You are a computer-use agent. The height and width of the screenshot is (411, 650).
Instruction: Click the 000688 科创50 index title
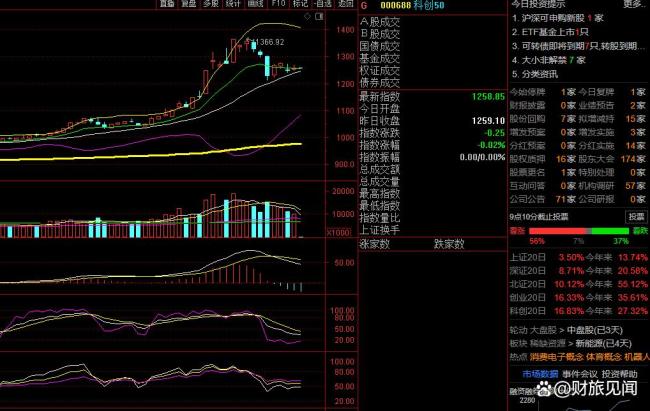point(412,5)
